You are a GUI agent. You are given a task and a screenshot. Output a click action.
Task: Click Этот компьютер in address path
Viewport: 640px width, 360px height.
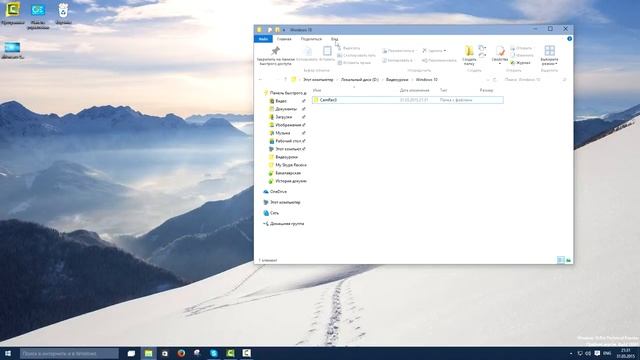[318, 80]
